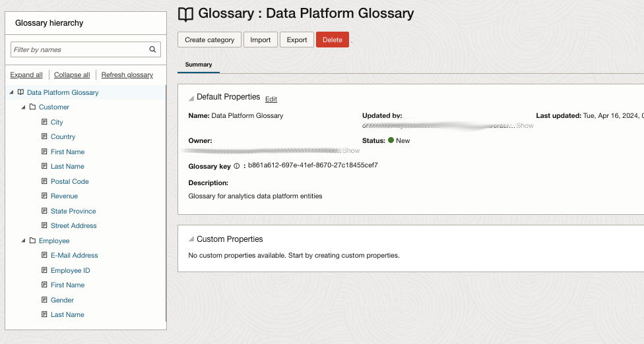Click the Expand all link

pyautogui.click(x=26, y=74)
